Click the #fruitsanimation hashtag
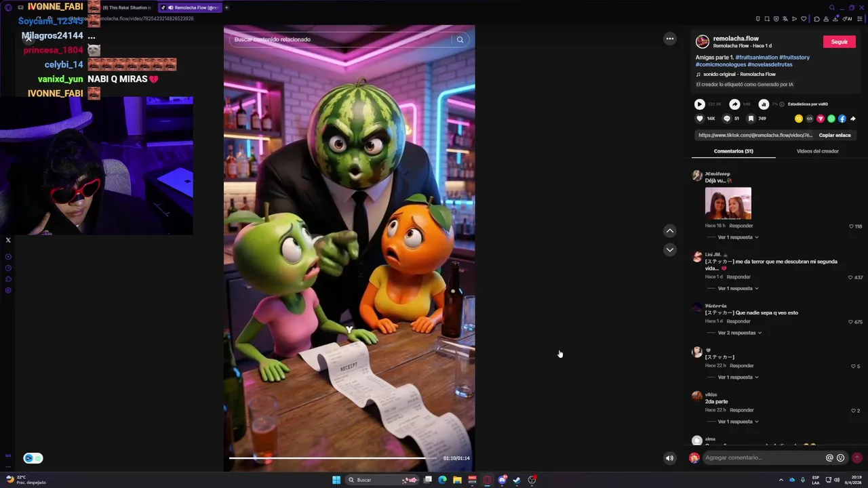The image size is (868, 488). tap(756, 58)
